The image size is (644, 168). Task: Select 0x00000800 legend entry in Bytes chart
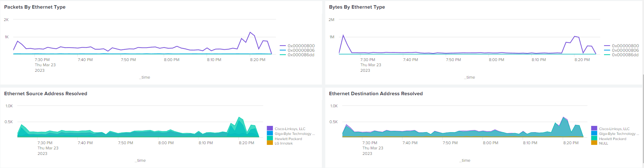coord(621,46)
